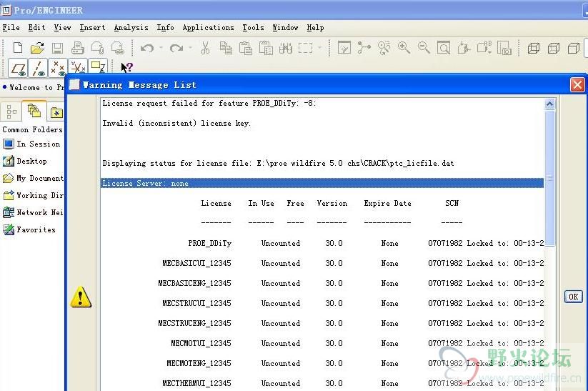Toggle datum axes display
The height and width of the screenshot is (391, 588).
39,69
